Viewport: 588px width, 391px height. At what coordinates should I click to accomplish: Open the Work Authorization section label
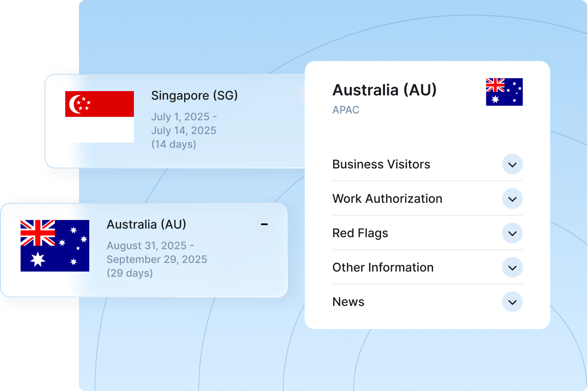point(387,199)
